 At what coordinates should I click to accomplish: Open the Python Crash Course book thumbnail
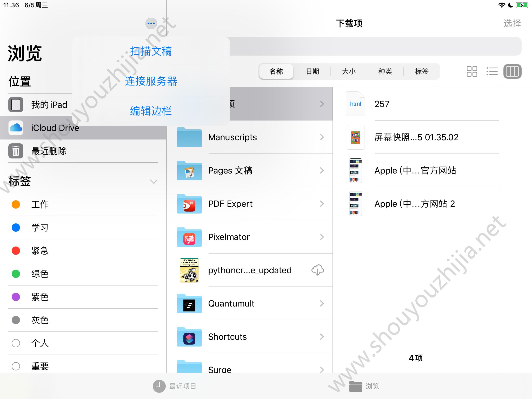coord(189,270)
